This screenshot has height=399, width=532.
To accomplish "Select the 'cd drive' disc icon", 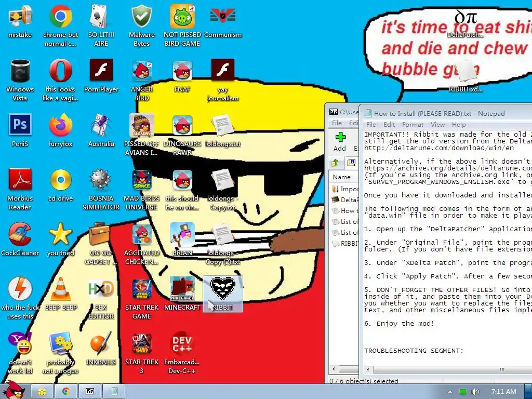I will pos(60,185).
